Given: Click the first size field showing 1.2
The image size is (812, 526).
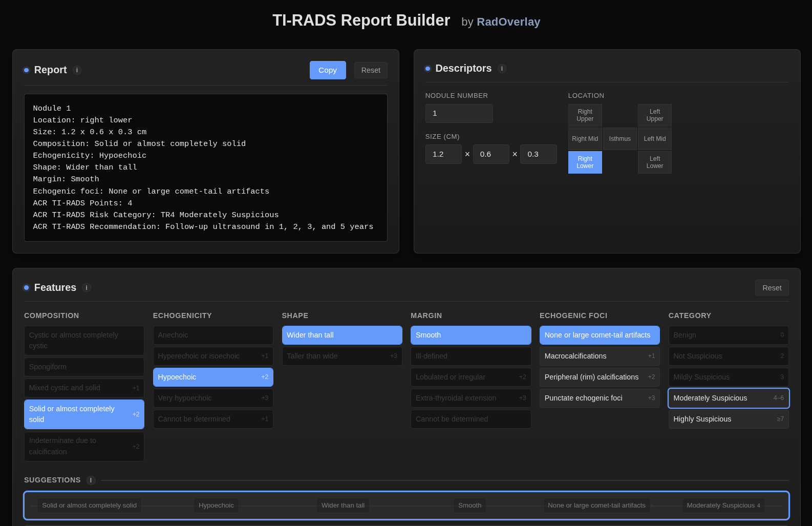Looking at the screenshot, I should pyautogui.click(x=443, y=154).
